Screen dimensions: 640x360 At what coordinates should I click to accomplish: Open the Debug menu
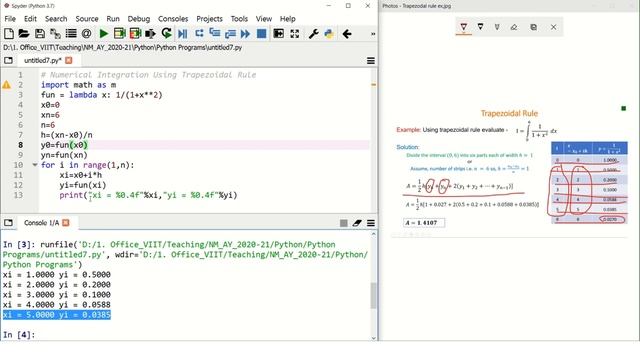tap(139, 19)
